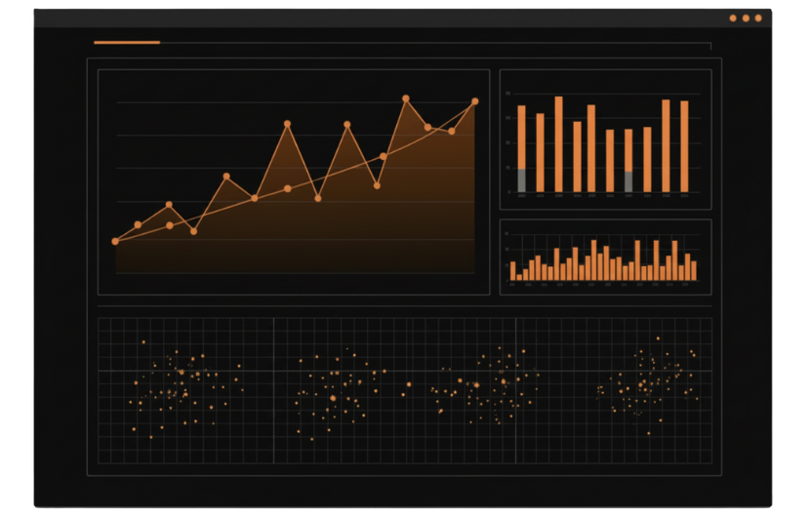Select the highest peak point on the line chart

[406, 99]
